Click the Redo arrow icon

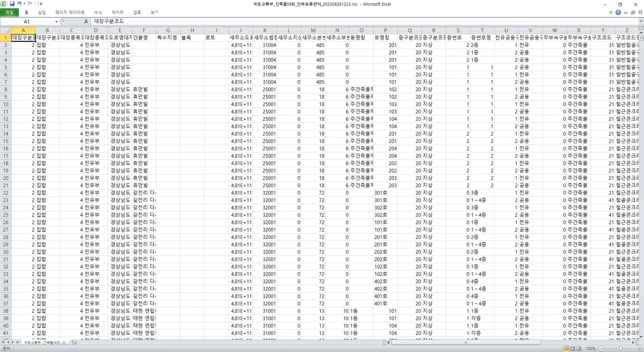click(30, 4)
